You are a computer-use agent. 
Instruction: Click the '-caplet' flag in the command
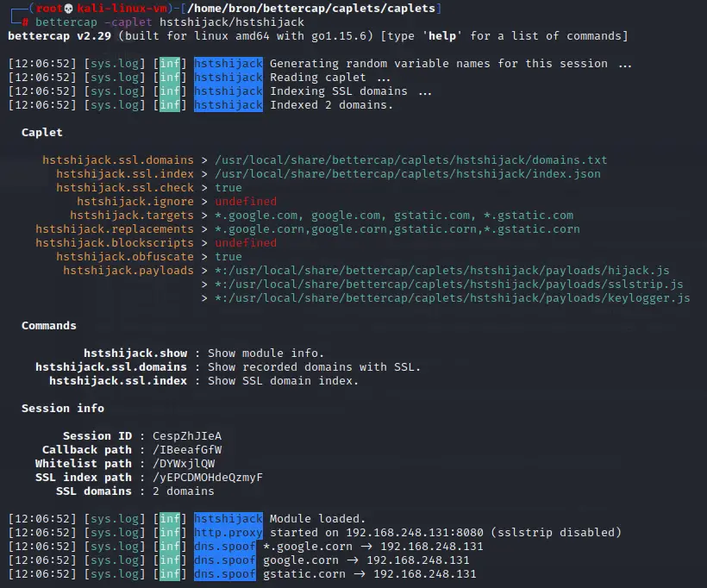128,22
